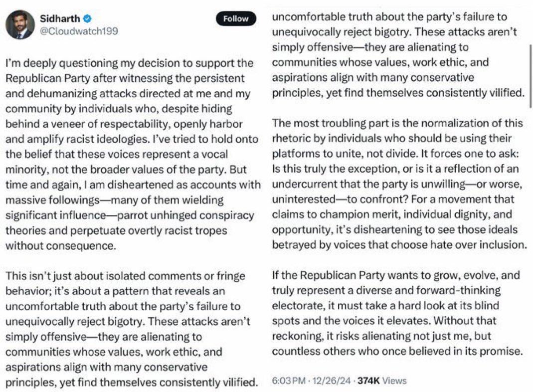Open Sidharth's profile photo avatar
This screenshot has height=392, width=533.
click(20, 24)
